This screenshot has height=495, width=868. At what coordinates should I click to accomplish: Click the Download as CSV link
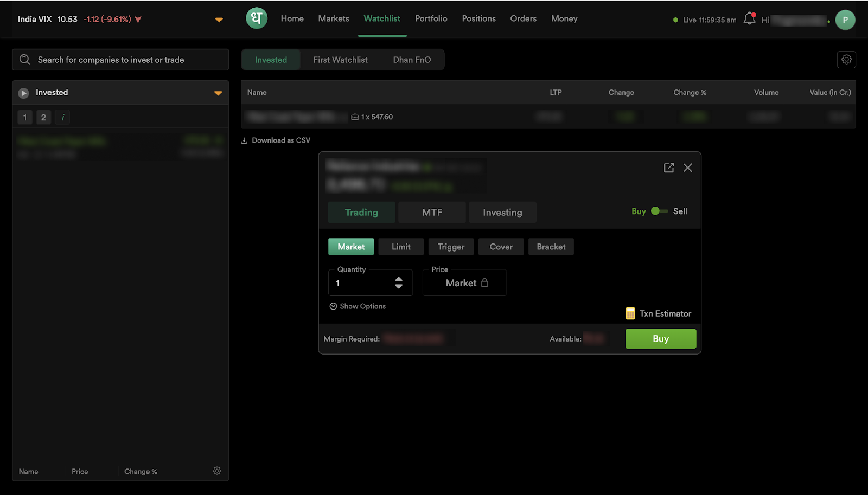click(281, 140)
